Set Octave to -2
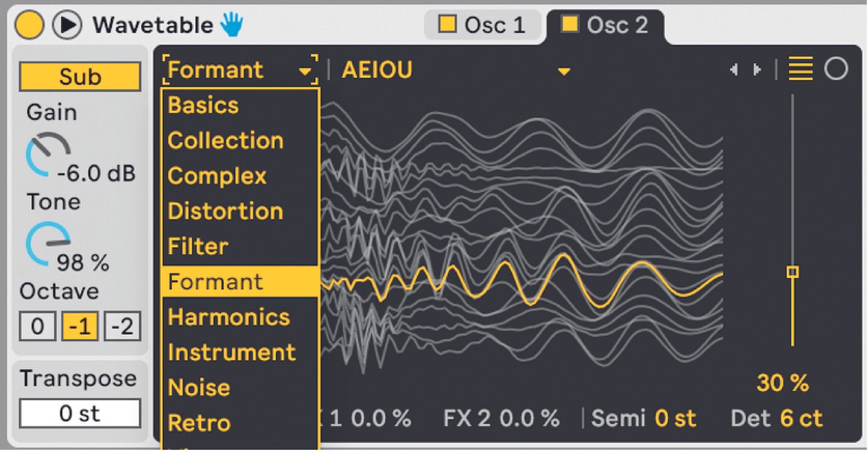The height and width of the screenshot is (452, 868). click(x=122, y=325)
